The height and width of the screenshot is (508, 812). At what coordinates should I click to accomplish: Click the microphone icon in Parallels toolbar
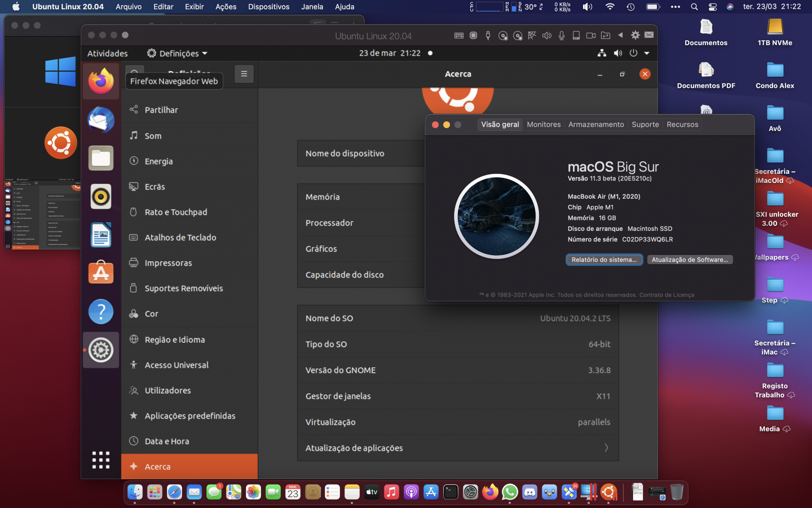pyautogui.click(x=561, y=35)
